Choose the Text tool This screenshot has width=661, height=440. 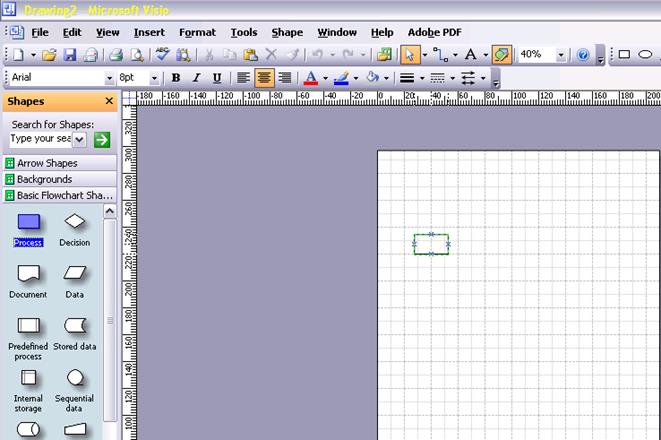(x=471, y=55)
